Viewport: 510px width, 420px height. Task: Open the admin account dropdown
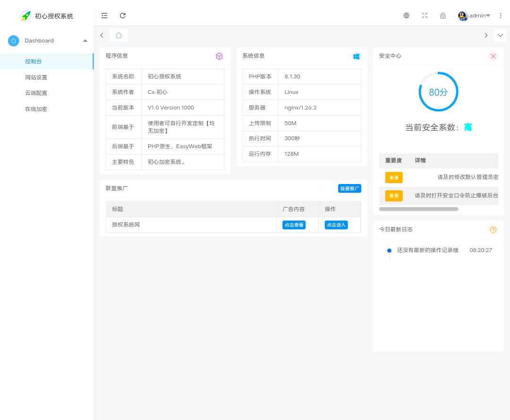coord(477,16)
